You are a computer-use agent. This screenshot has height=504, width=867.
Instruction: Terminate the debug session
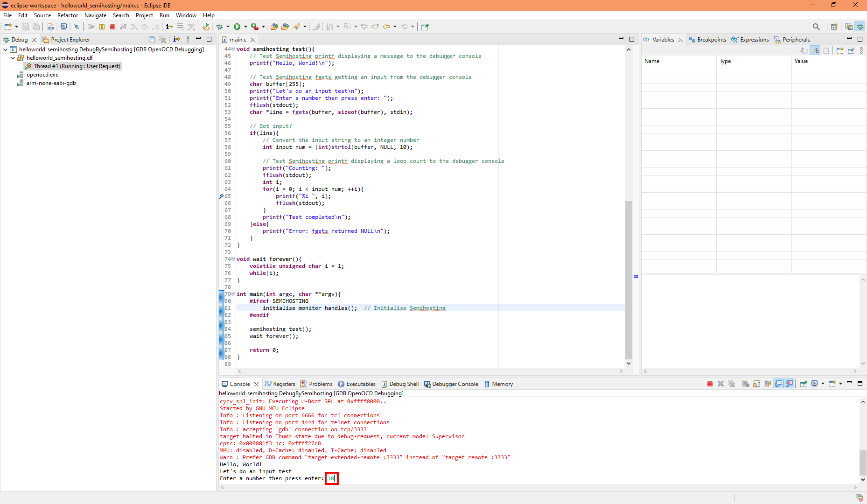coord(112,27)
